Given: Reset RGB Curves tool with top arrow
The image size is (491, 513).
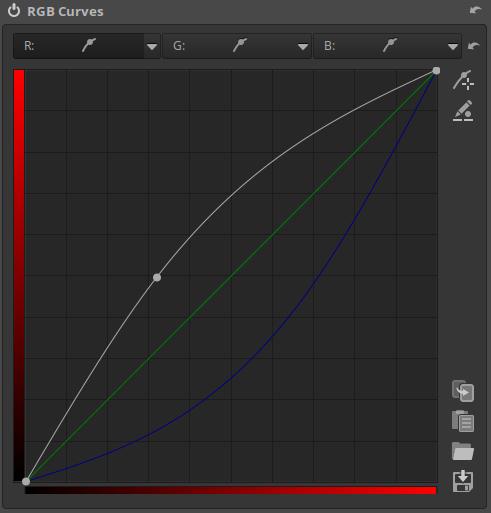Looking at the screenshot, I should coord(475,10).
